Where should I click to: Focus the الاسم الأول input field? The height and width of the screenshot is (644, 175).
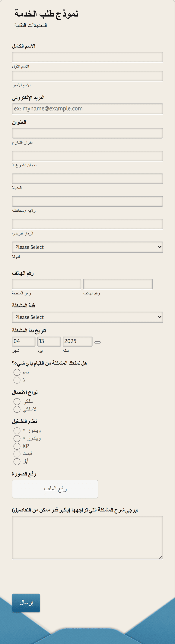pyautogui.click(x=87, y=57)
